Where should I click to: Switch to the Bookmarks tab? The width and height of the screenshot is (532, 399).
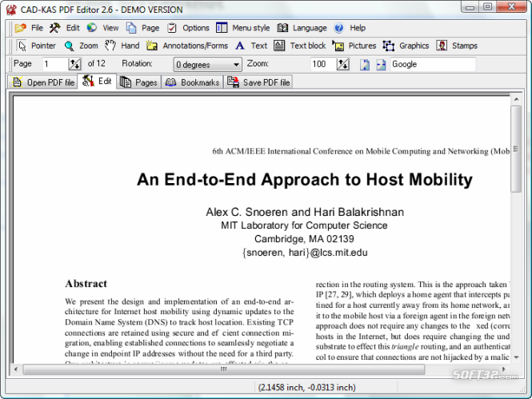[x=192, y=82]
